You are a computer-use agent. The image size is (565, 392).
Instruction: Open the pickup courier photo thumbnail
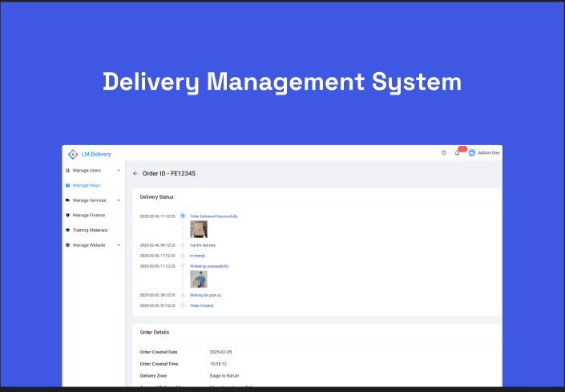(x=199, y=279)
